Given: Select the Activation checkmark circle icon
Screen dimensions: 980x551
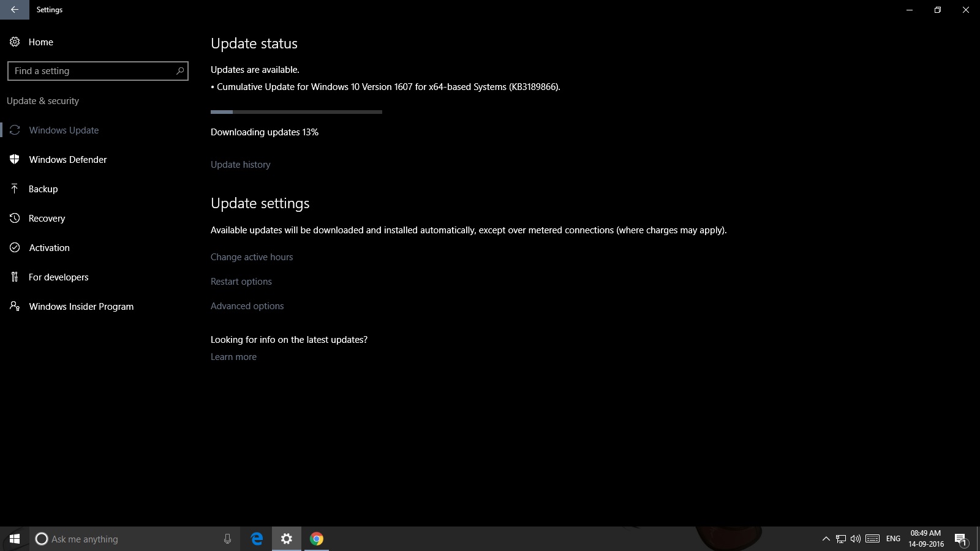Looking at the screenshot, I should coord(15,247).
